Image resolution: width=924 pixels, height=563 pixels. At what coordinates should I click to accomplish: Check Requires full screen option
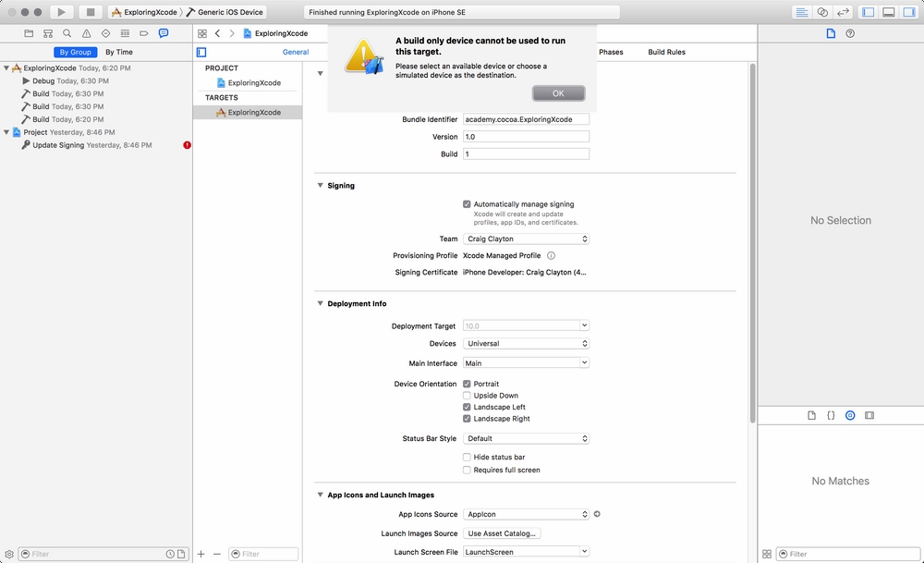click(x=467, y=470)
